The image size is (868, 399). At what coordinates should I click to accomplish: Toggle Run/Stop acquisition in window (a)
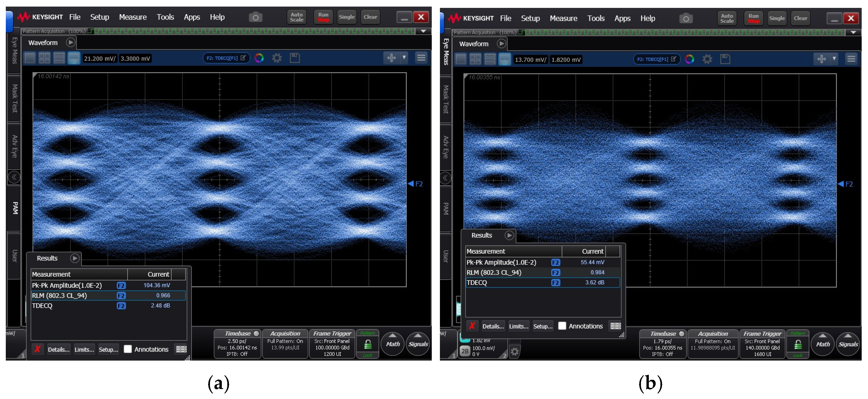(x=323, y=17)
